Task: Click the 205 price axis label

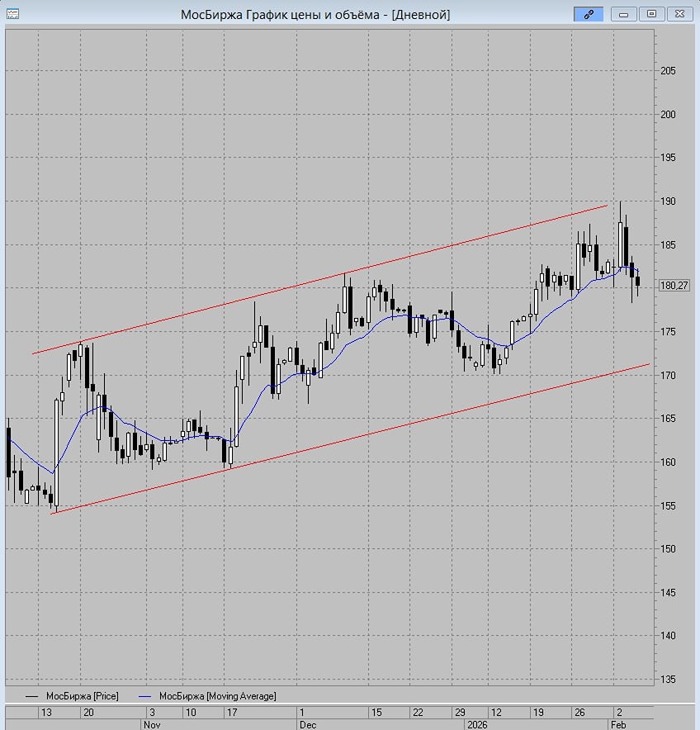Action: tap(668, 71)
